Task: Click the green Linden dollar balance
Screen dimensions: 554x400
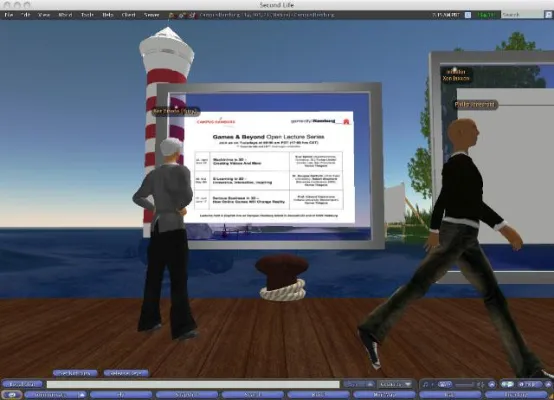Action: point(487,15)
